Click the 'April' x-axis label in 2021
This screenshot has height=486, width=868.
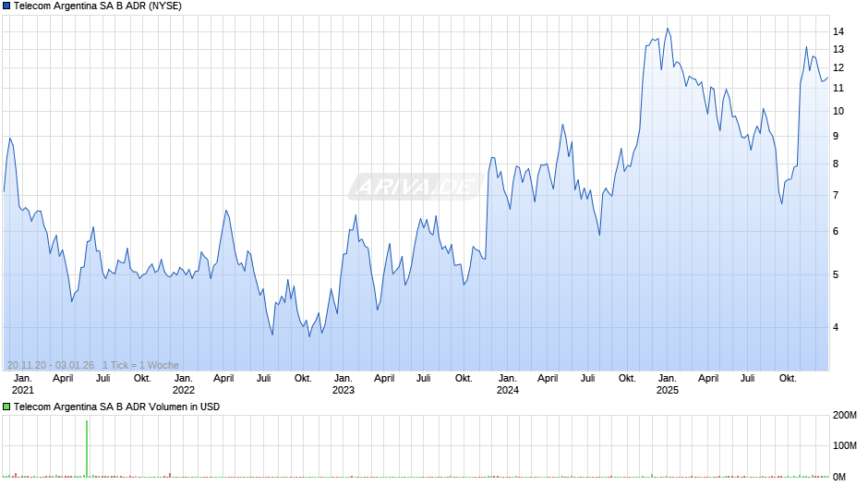tap(63, 379)
